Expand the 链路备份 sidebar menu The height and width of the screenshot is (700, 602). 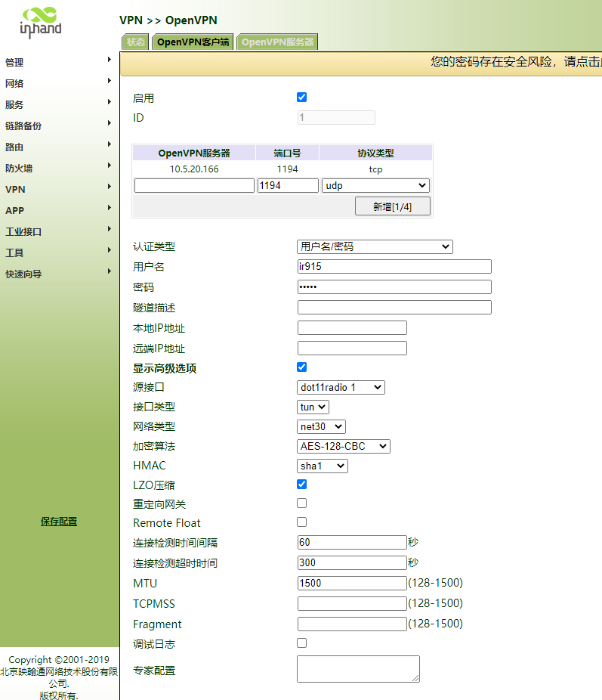(x=58, y=126)
